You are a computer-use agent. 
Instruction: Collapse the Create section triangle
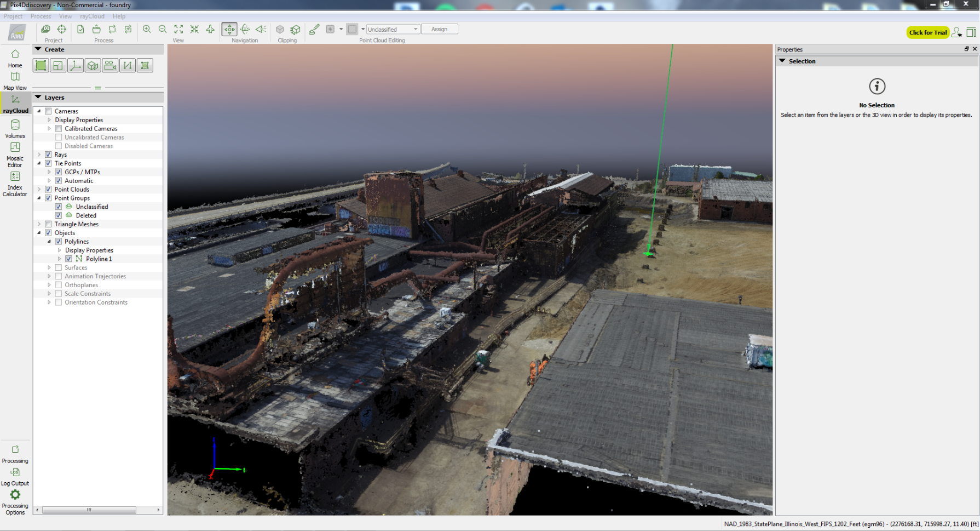click(x=38, y=49)
